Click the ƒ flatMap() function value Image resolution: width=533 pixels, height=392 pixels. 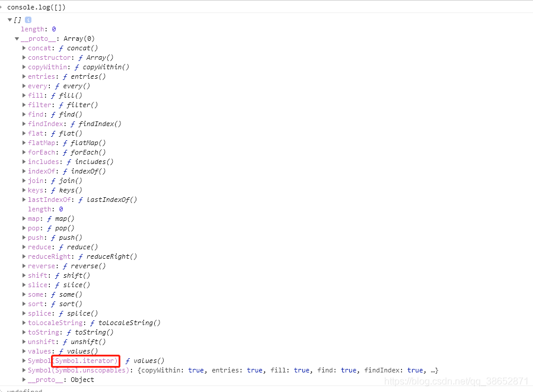point(84,143)
